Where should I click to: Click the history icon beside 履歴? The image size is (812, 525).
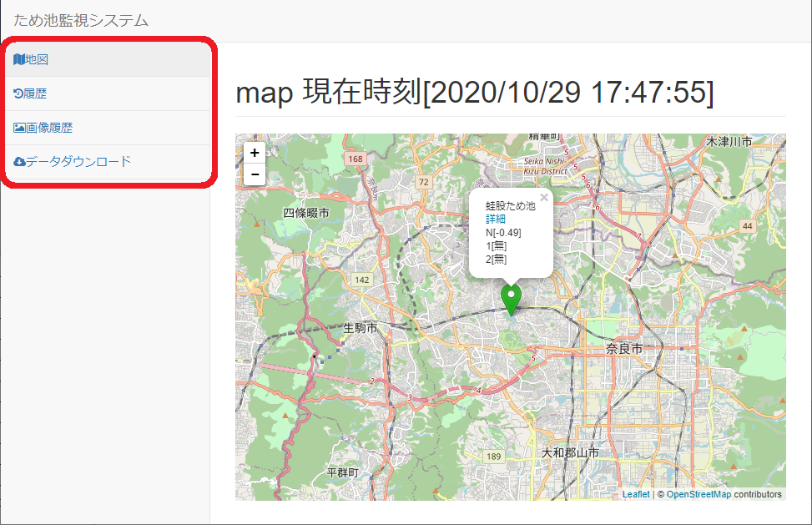click(19, 93)
